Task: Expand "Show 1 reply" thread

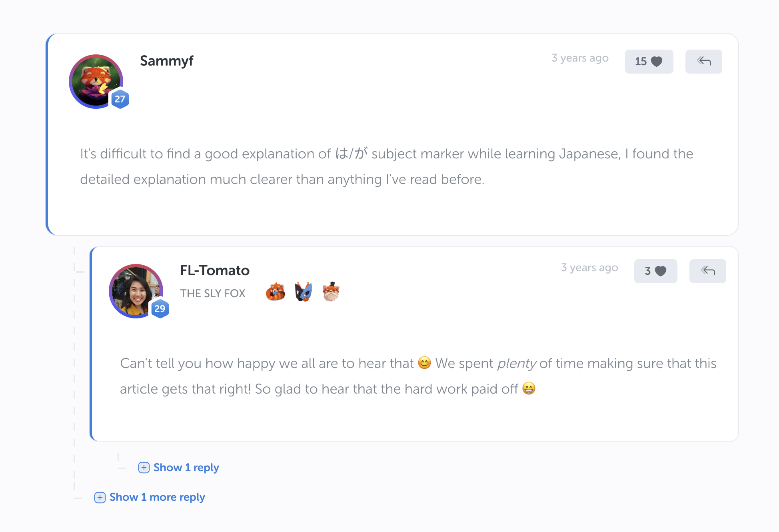Action: pyautogui.click(x=186, y=468)
